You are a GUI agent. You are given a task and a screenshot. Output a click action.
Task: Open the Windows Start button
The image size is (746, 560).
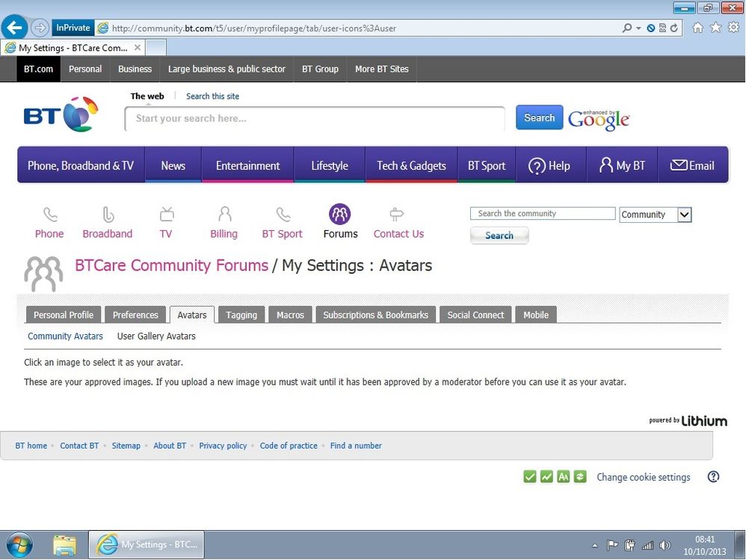(19, 545)
